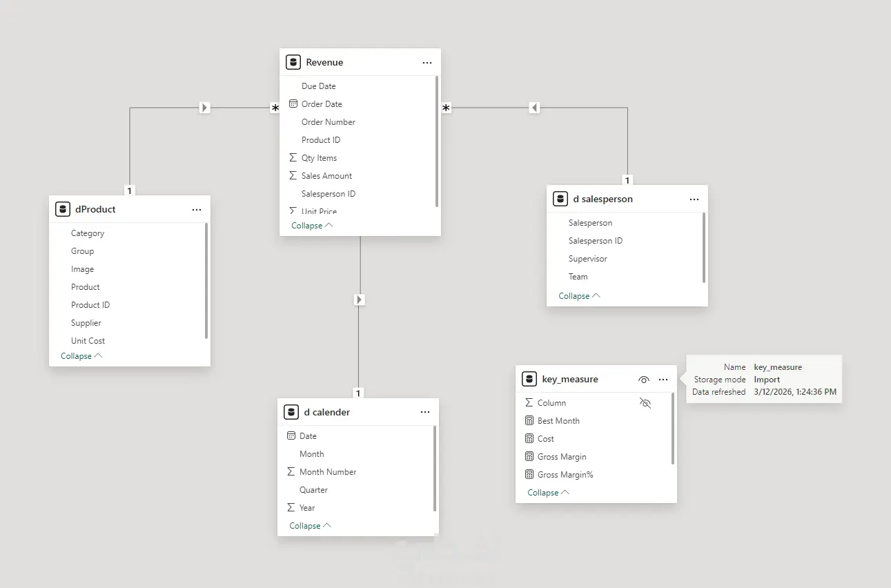891x588 pixels.
Task: Select the Sales Amount field in Revenue
Action: click(x=326, y=176)
